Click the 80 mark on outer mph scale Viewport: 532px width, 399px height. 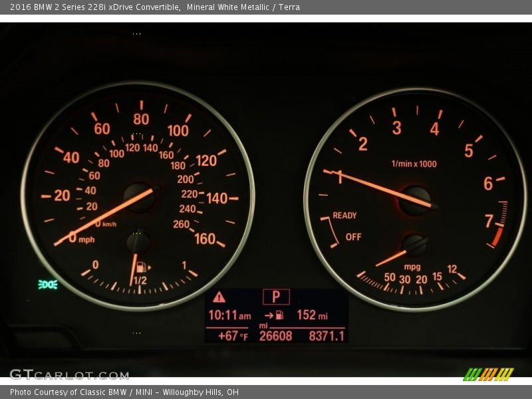141,119
